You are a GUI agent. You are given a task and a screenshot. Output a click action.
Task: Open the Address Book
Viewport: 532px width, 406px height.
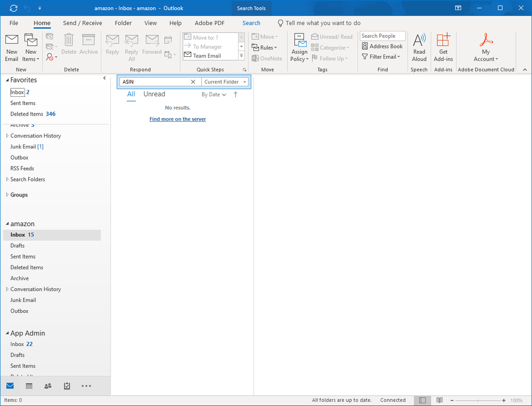pyautogui.click(x=382, y=46)
